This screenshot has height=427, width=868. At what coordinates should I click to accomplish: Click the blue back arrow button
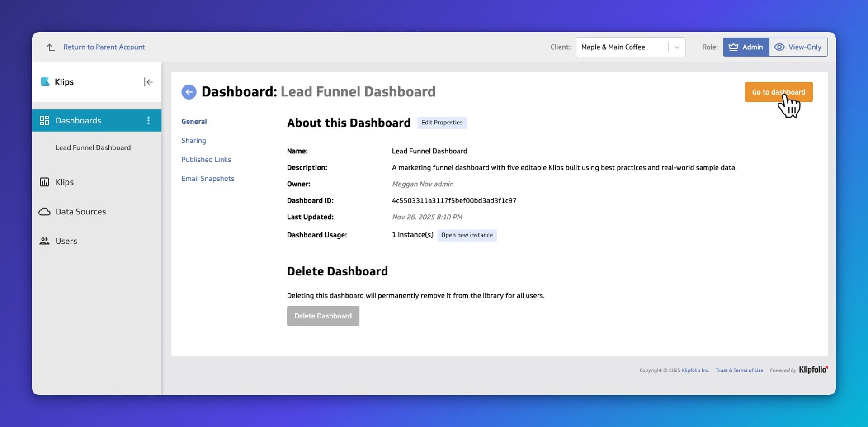tap(189, 92)
